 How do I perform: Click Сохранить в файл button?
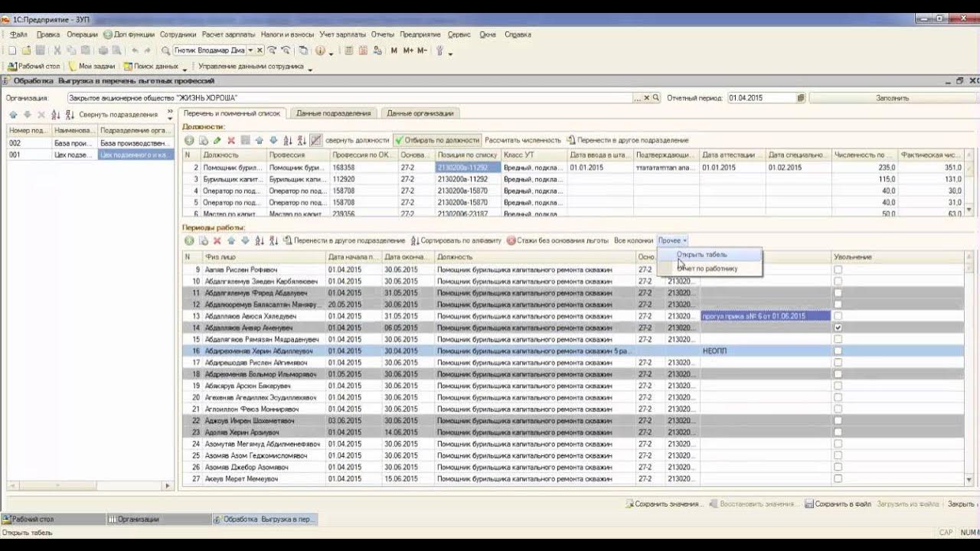(x=838, y=504)
